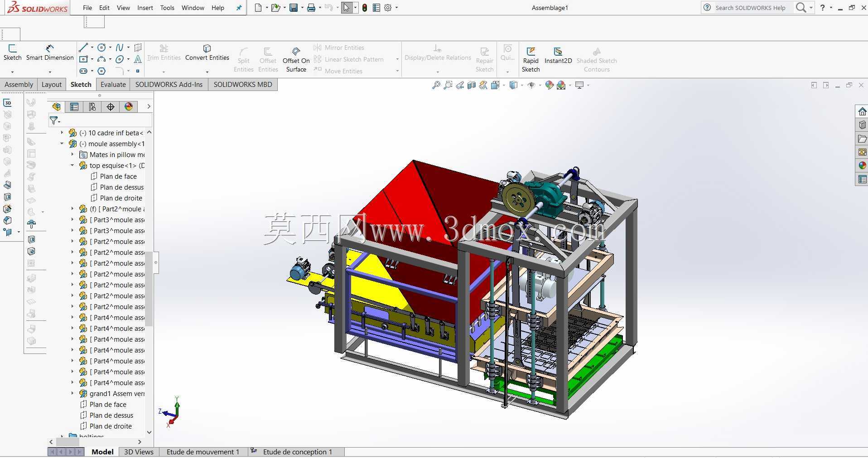
Task: Open the Tools menu
Action: [x=167, y=8]
